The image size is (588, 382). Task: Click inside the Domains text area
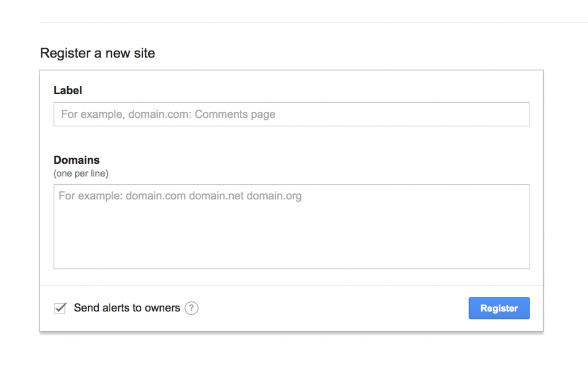point(291,226)
